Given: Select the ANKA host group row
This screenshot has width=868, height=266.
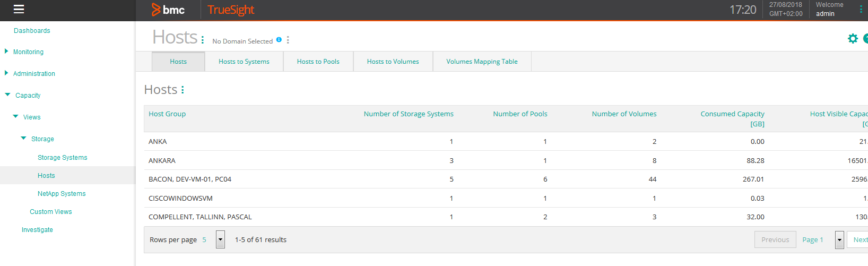Looking at the screenshot, I should click(x=506, y=141).
